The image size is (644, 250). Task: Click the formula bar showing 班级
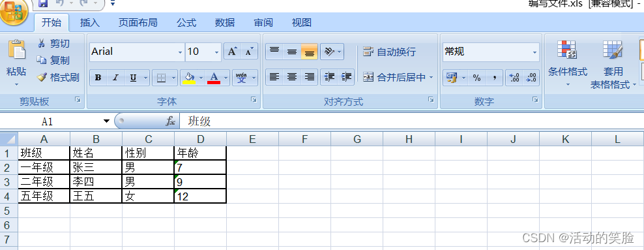[411, 121]
